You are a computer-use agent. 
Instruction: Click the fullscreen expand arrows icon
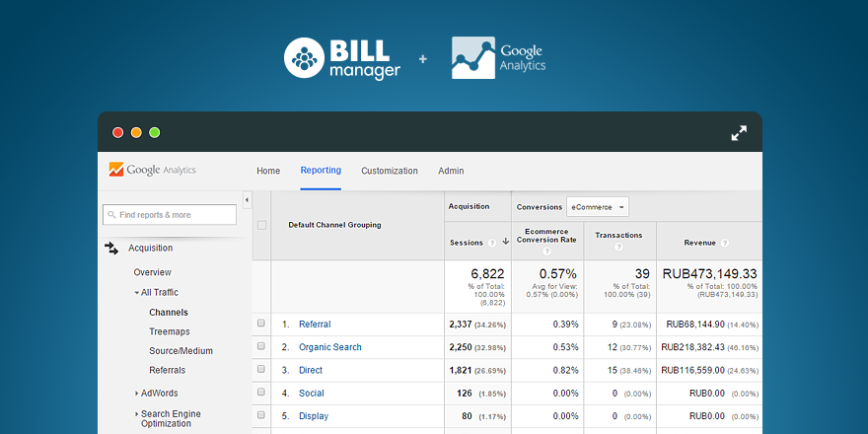(739, 133)
